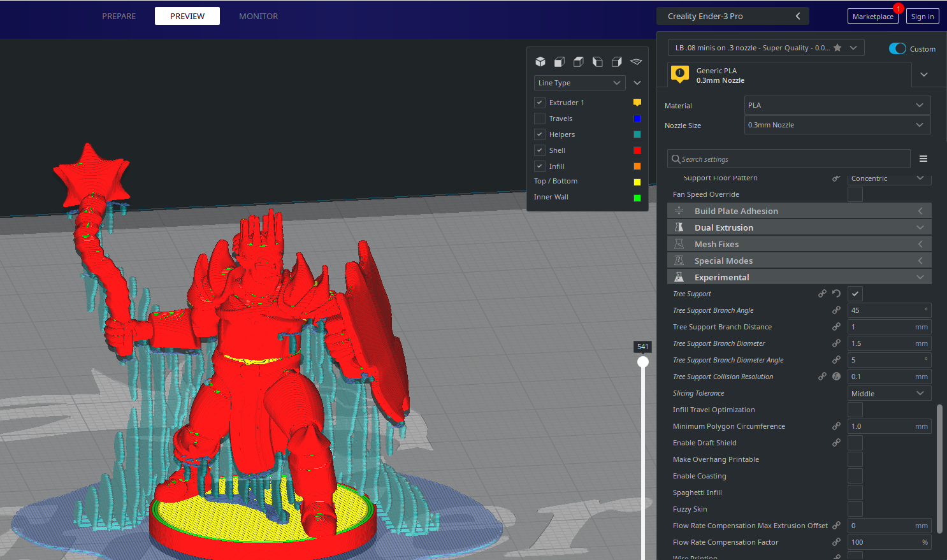
Task: Switch to the 3D view cube icon
Action: pyautogui.click(x=540, y=62)
